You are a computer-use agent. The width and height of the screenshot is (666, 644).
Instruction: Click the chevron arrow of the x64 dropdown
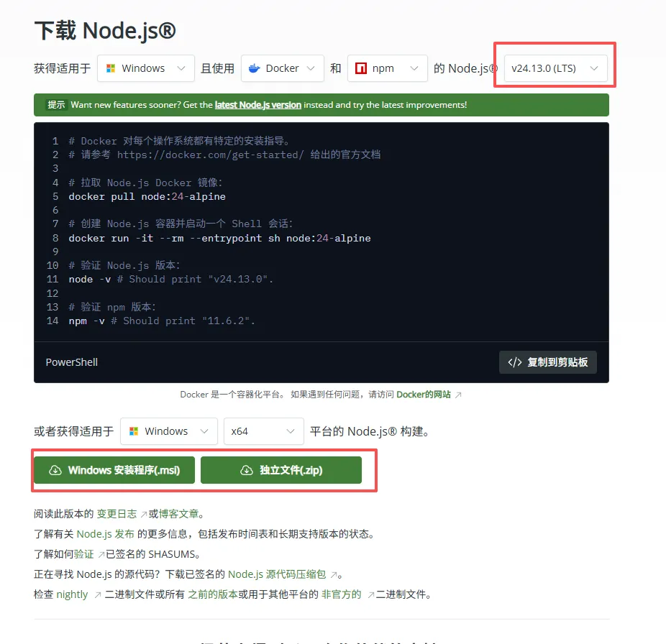[x=291, y=431]
